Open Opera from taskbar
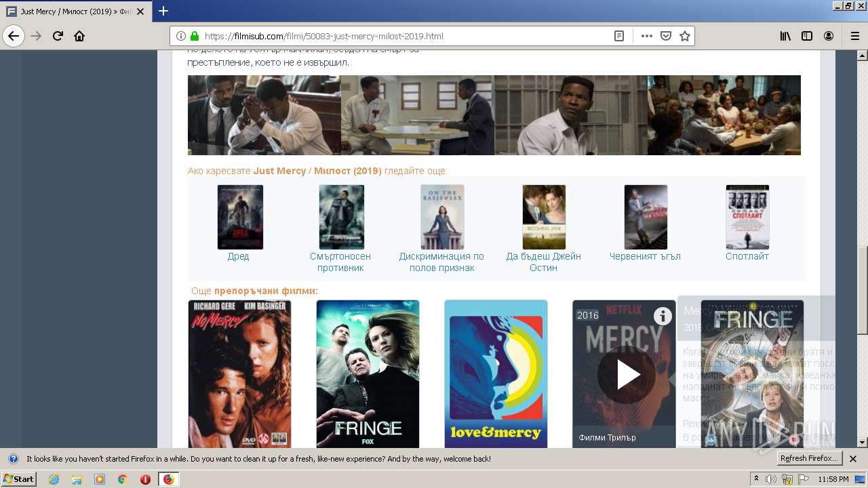868x488 pixels. click(x=145, y=479)
